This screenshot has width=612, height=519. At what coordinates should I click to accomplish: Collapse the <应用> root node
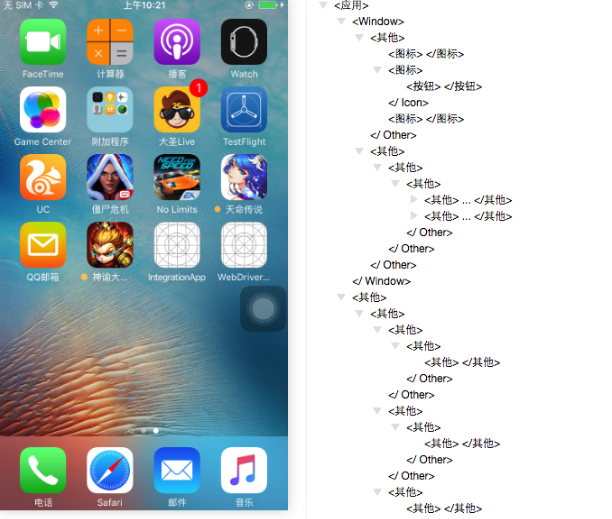[323, 5]
